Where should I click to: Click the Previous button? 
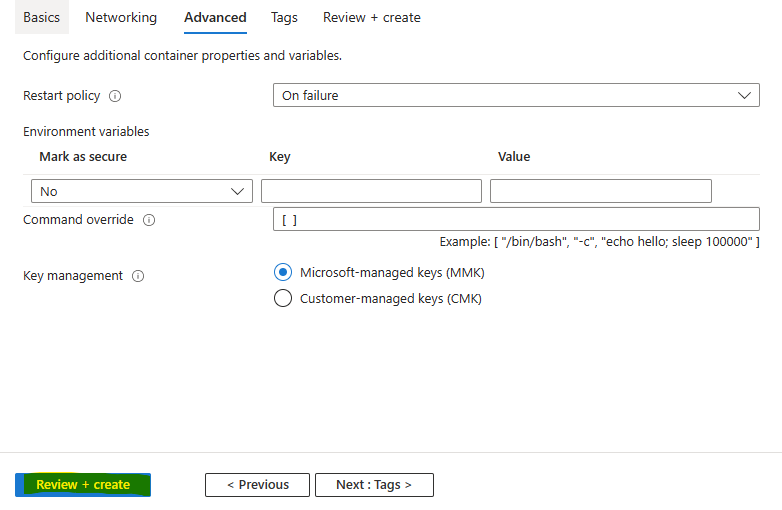pos(257,485)
